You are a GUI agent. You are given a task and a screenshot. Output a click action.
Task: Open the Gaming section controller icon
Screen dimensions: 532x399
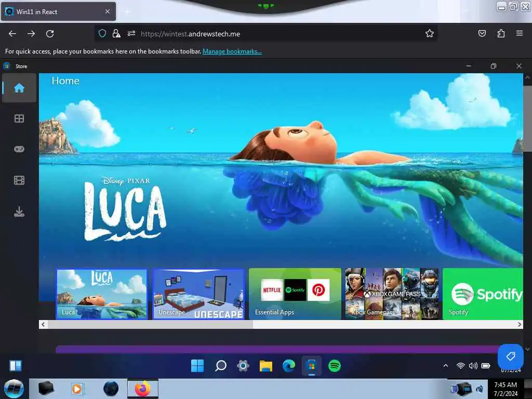pos(19,149)
